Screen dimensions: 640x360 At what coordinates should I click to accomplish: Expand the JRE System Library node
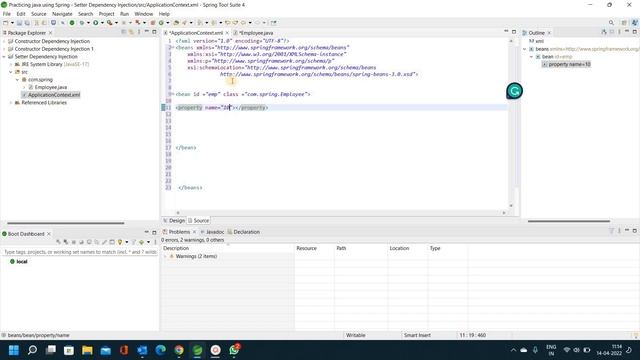(11, 64)
